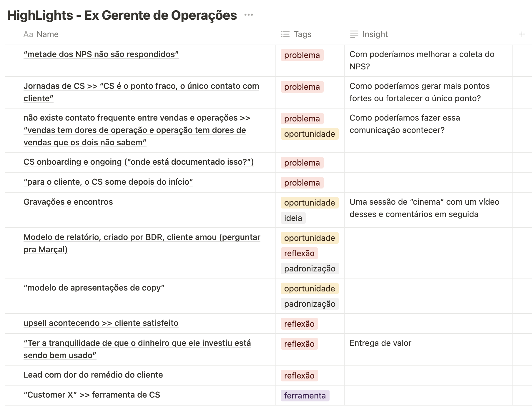Click the Tags column list icon

(285, 34)
